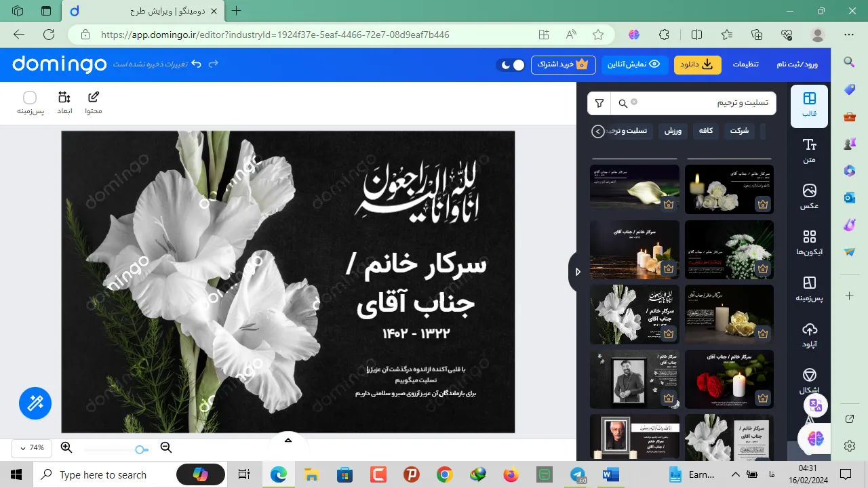Expand more categories with the chevron arrow

[x=597, y=131]
